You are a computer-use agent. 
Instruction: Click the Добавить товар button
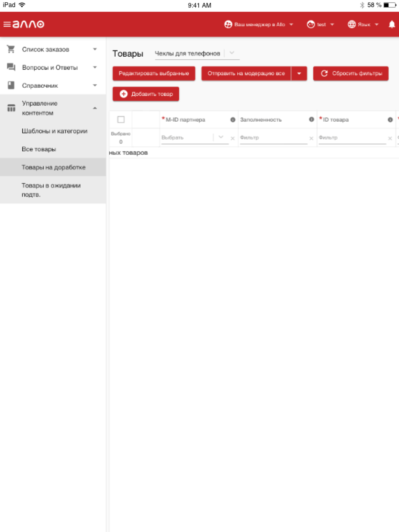[146, 94]
